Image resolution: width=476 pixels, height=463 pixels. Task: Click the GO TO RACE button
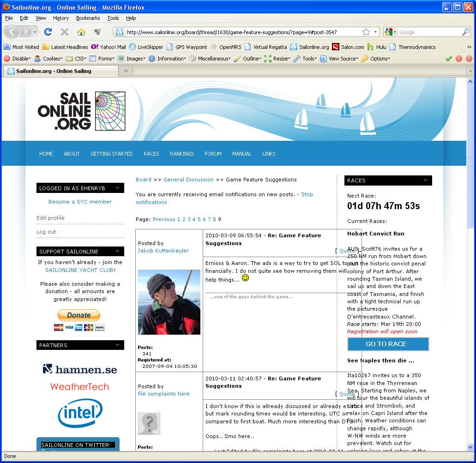tap(388, 344)
